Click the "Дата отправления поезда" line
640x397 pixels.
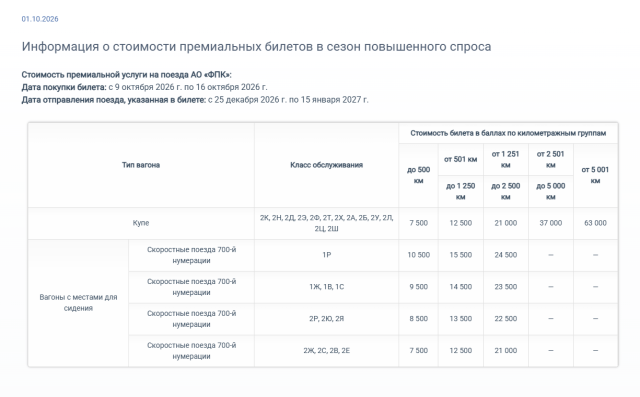pos(195,100)
